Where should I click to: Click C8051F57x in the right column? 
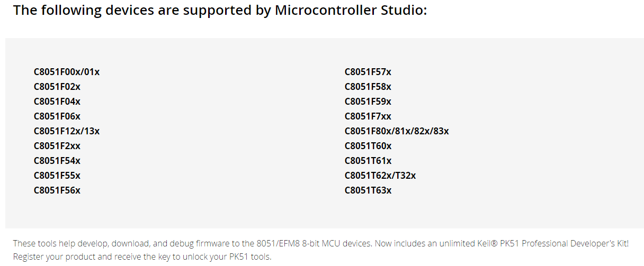368,72
